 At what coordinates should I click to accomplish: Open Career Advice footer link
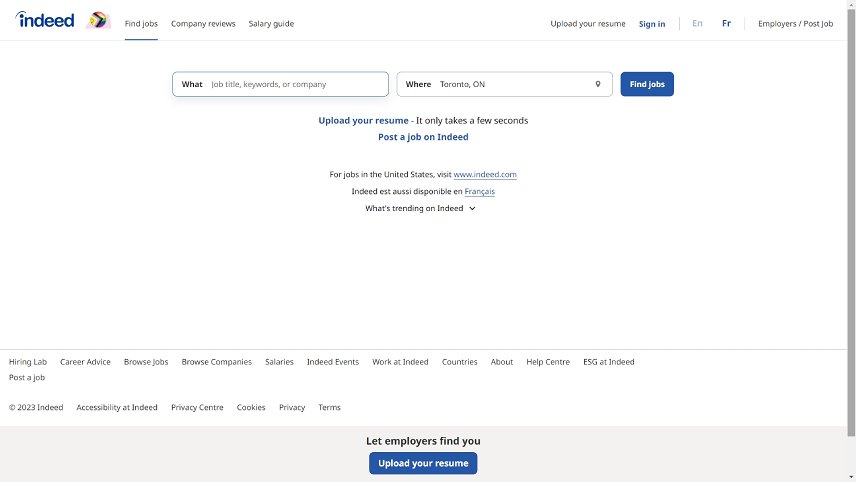85,362
